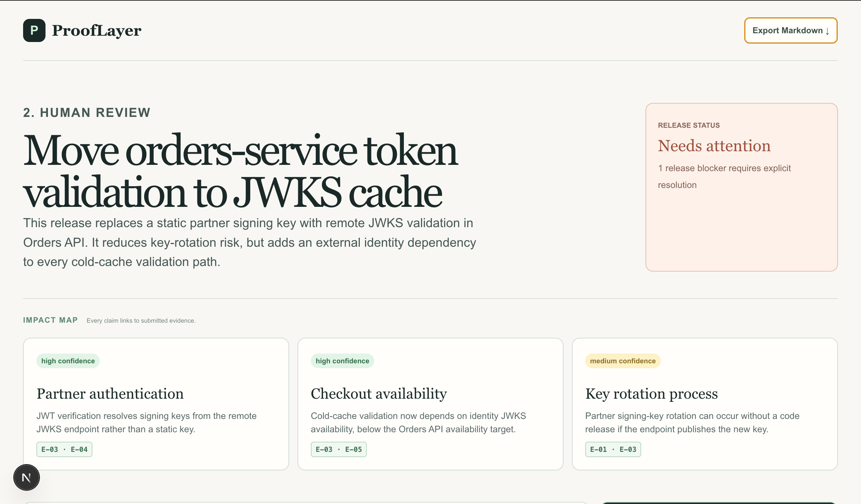Click the Impact Map section label
This screenshot has width=861, height=504.
click(x=50, y=320)
